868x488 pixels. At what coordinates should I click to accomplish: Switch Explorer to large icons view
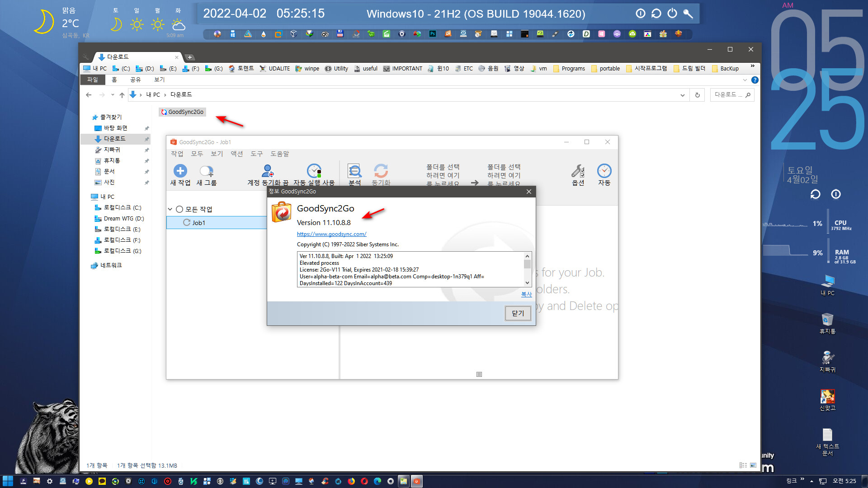(x=753, y=465)
